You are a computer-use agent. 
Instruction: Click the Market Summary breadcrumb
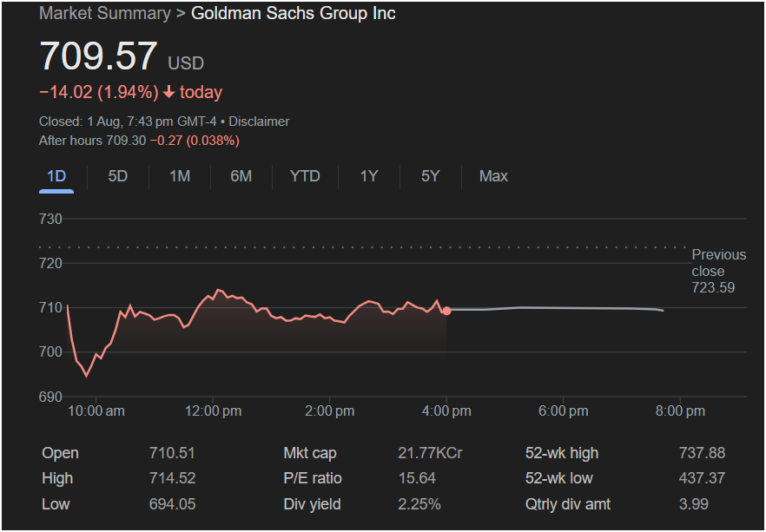pos(105,14)
